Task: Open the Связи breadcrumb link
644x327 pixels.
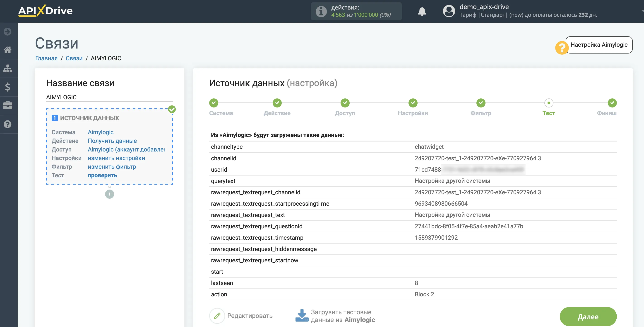Action: (x=74, y=58)
